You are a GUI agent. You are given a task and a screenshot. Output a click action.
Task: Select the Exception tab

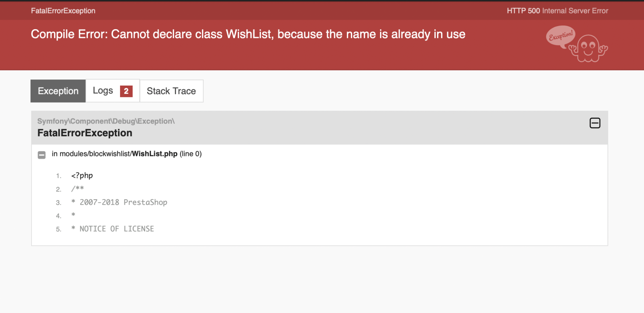[x=58, y=91]
